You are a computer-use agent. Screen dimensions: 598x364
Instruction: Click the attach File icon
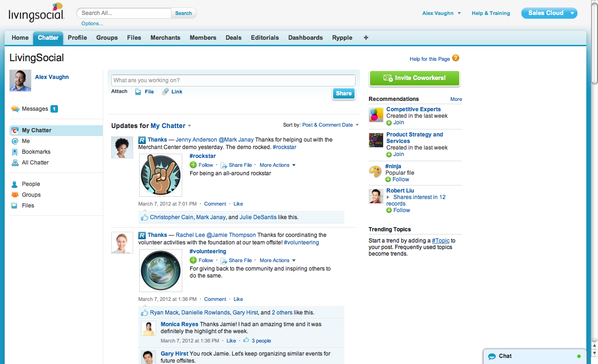(x=138, y=92)
